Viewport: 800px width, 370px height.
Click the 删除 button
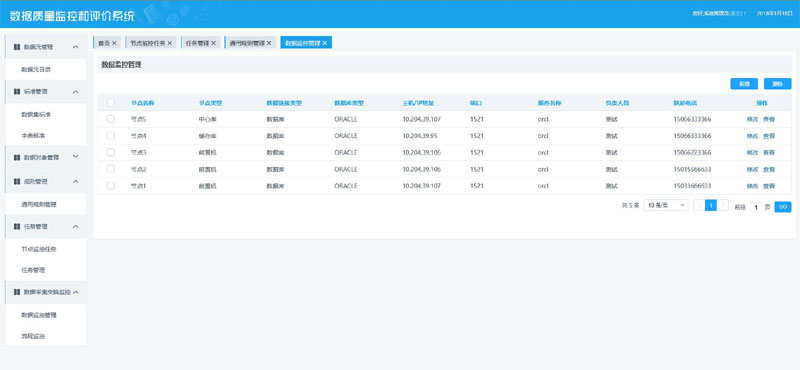coord(778,84)
